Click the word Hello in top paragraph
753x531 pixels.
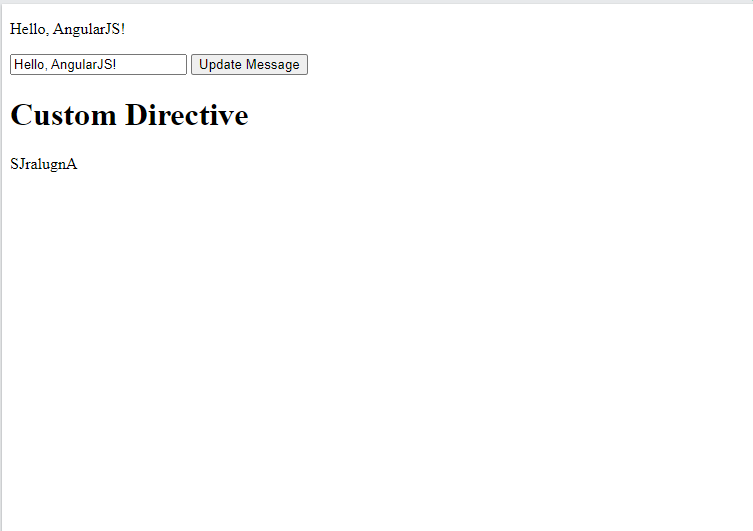coord(27,29)
